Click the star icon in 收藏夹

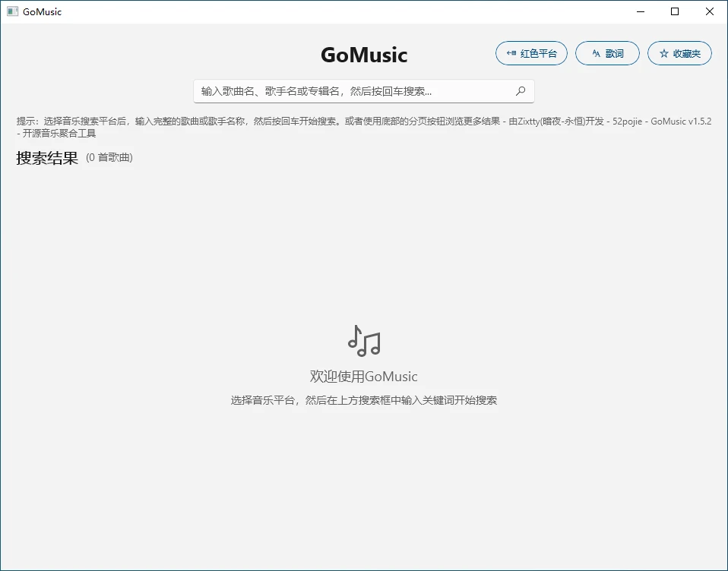pos(664,54)
